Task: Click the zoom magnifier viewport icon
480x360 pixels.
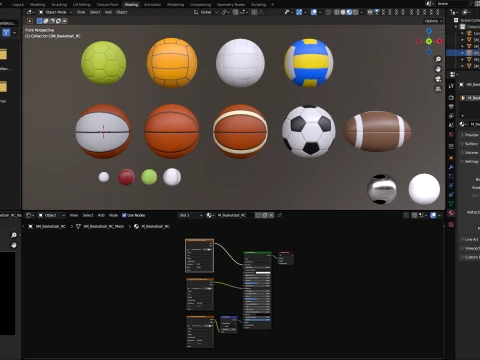Action: [438, 59]
